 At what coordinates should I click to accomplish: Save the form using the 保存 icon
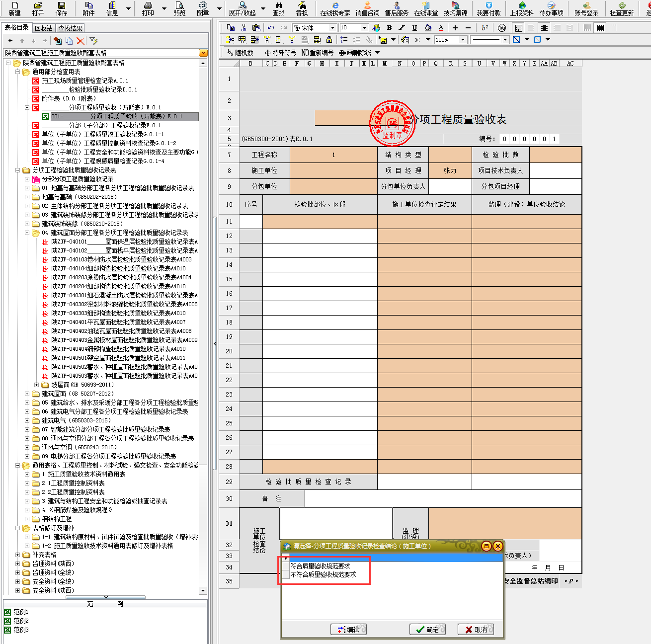tap(62, 8)
